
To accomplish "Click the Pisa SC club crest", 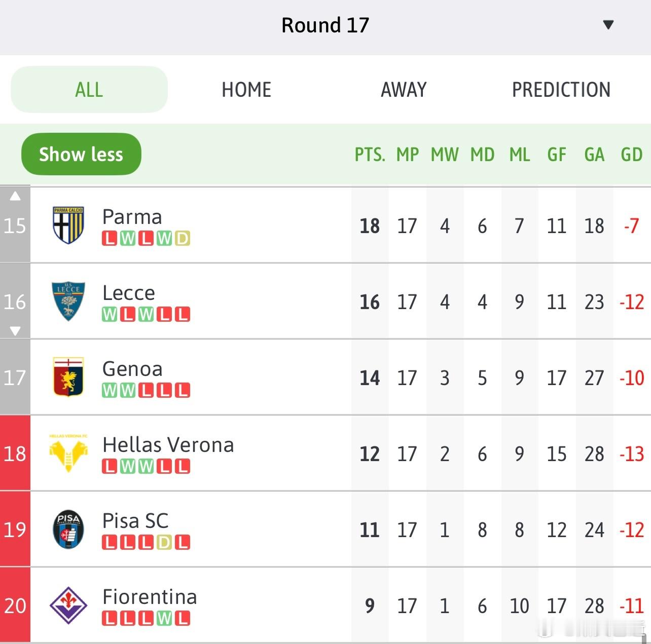I will [68, 529].
